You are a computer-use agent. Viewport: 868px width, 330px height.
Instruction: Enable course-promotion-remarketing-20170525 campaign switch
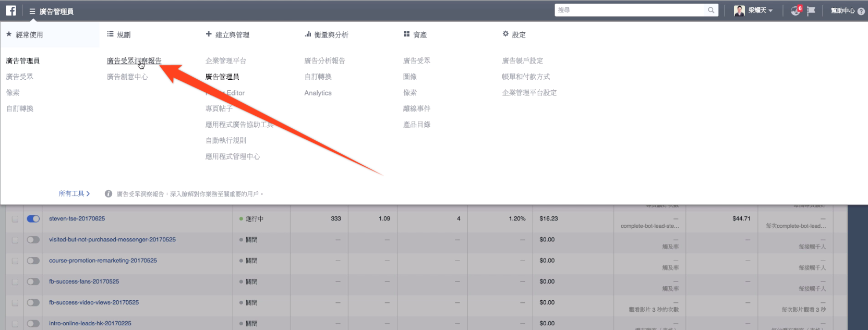click(x=33, y=261)
